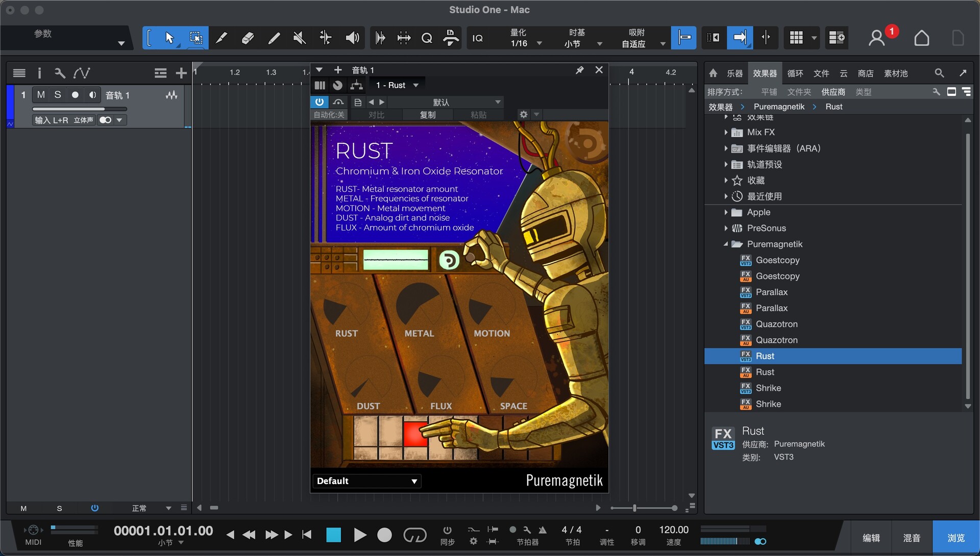Toggle Autoscroll arrow button in toolbar
980x556 pixels.
pyautogui.click(x=740, y=38)
